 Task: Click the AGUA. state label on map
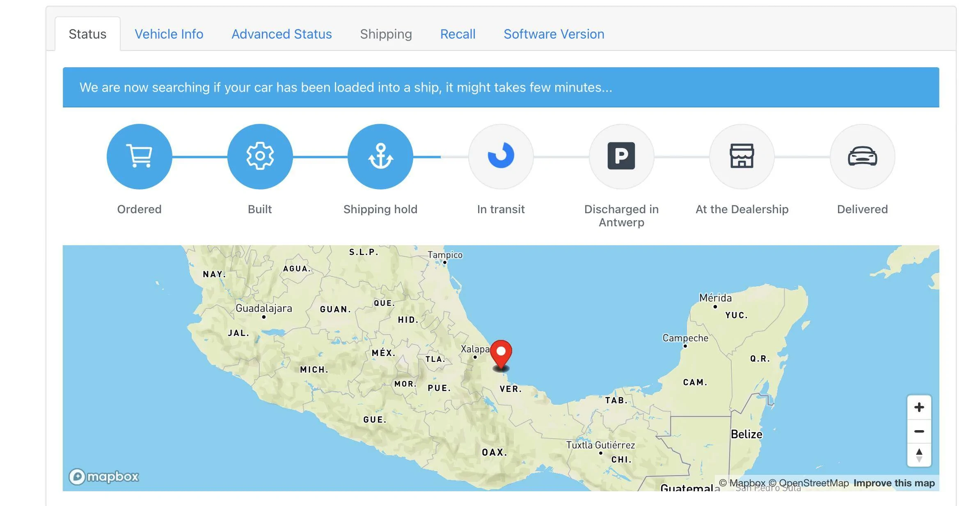[297, 269]
